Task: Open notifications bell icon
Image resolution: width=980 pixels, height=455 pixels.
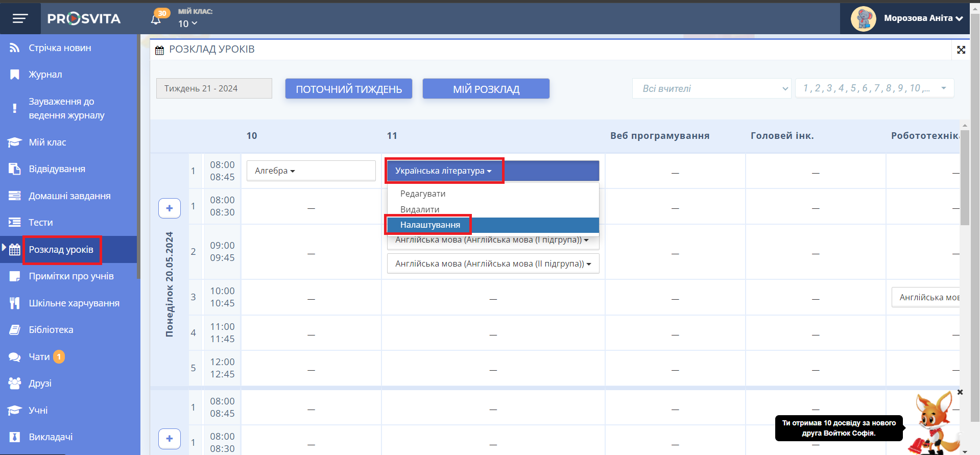Action: [x=156, y=19]
